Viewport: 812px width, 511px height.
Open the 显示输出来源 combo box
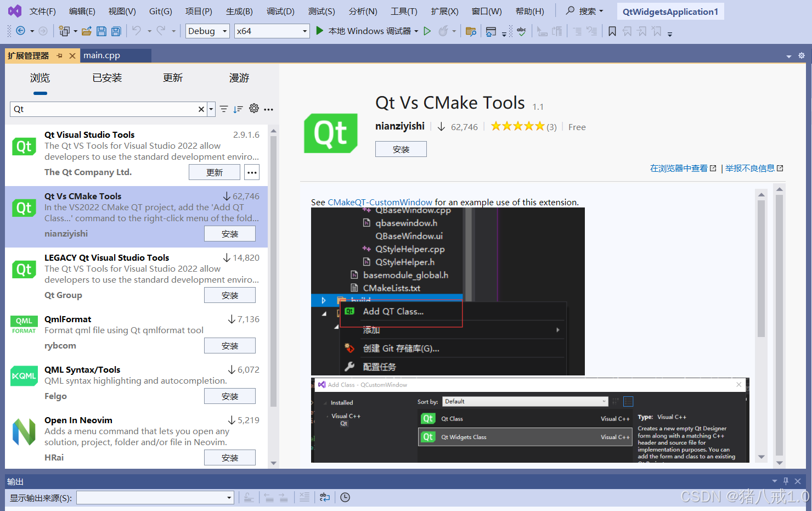tap(155, 498)
